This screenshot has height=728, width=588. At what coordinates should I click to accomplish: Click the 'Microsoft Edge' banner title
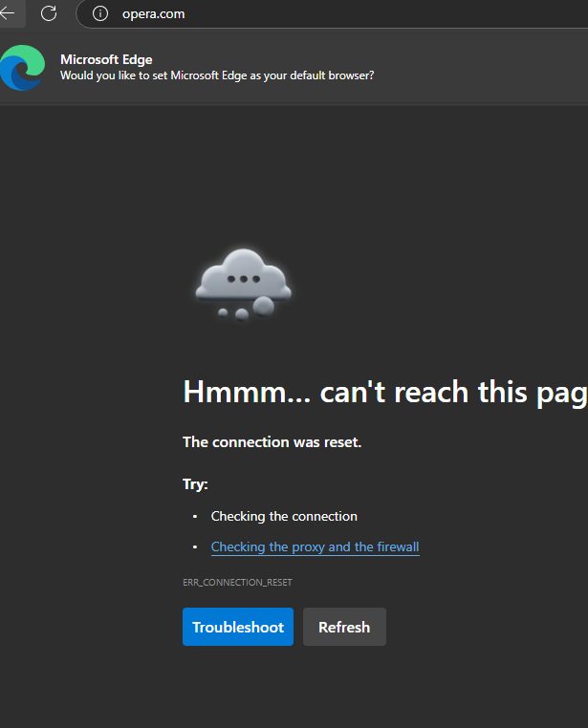(106, 59)
